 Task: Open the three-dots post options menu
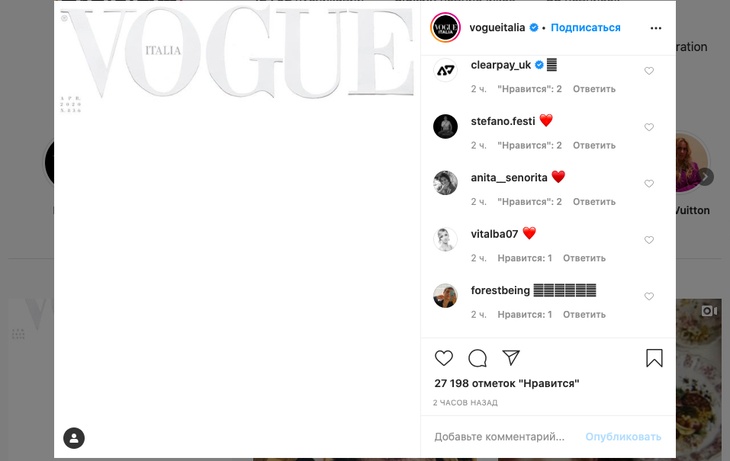(656, 28)
